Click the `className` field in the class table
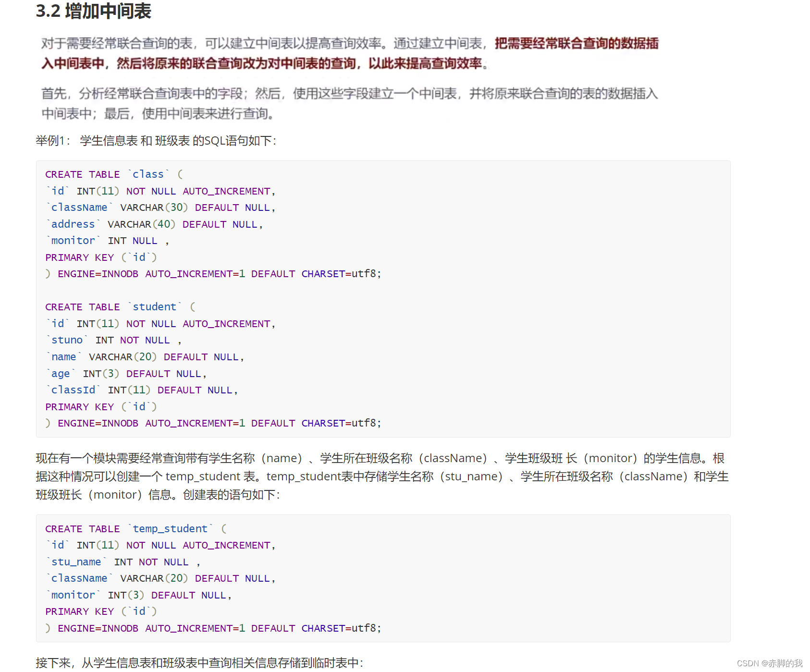Viewport: 810px width, 672px height. pyautogui.click(x=79, y=207)
